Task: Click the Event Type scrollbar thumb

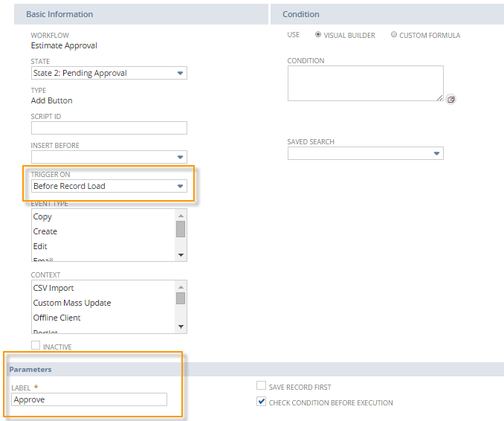Action: pyautogui.click(x=181, y=229)
